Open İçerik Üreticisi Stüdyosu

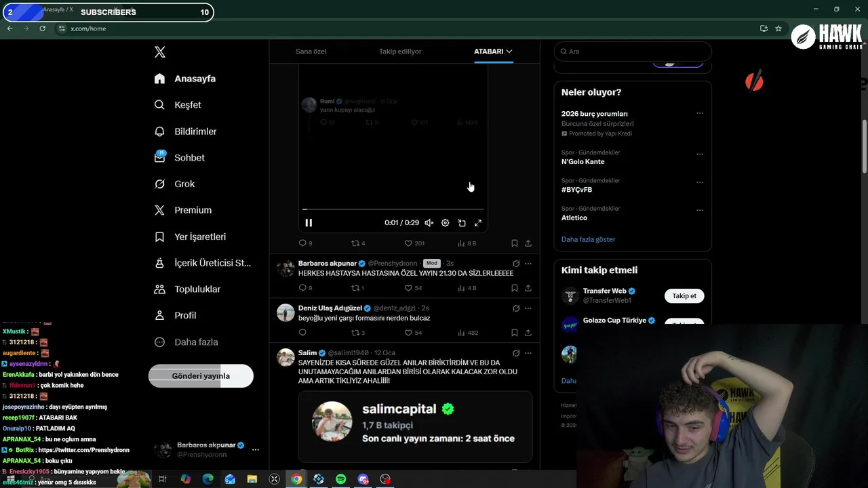tap(203, 263)
